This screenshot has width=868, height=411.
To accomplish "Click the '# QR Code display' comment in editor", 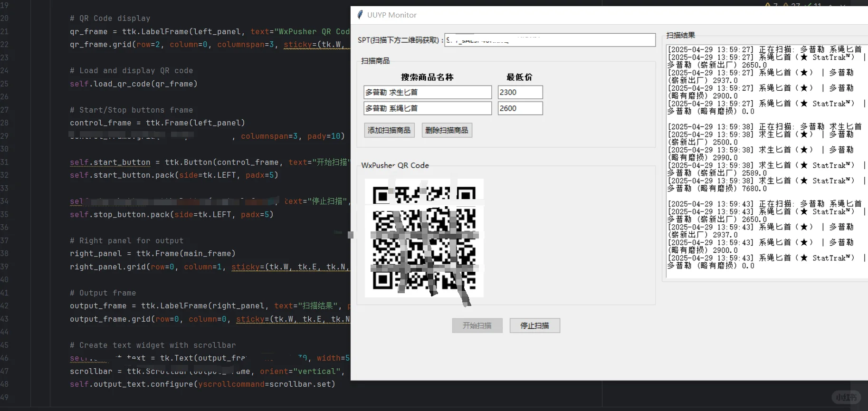I will (110, 19).
